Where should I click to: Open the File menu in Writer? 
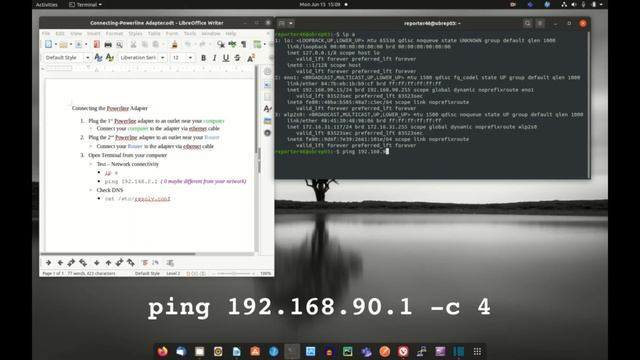46,33
